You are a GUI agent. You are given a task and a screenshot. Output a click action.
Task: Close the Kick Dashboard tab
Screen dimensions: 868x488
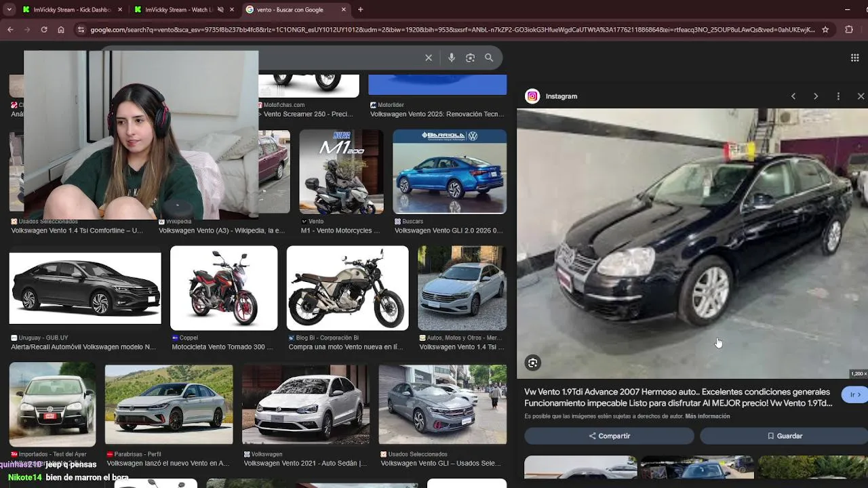coord(120,9)
